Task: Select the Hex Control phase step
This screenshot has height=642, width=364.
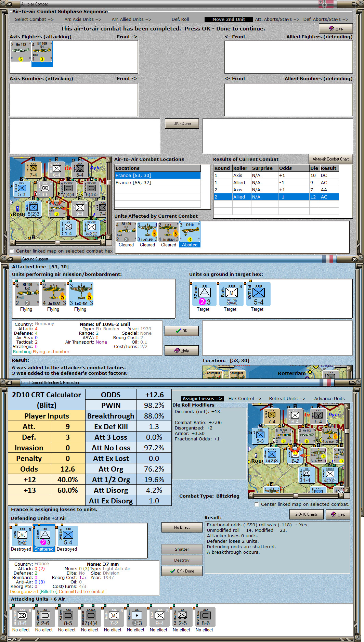Action: click(x=245, y=399)
